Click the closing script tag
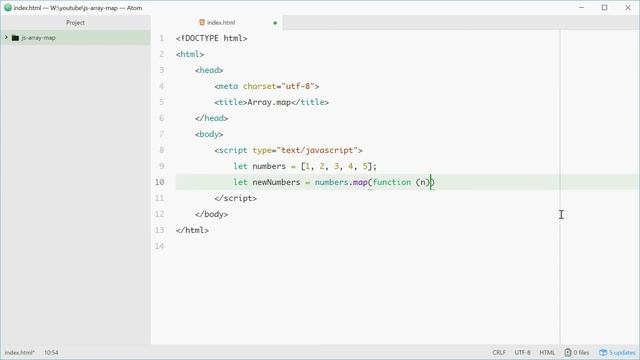Screen dimensions: 640x360 click(x=236, y=198)
